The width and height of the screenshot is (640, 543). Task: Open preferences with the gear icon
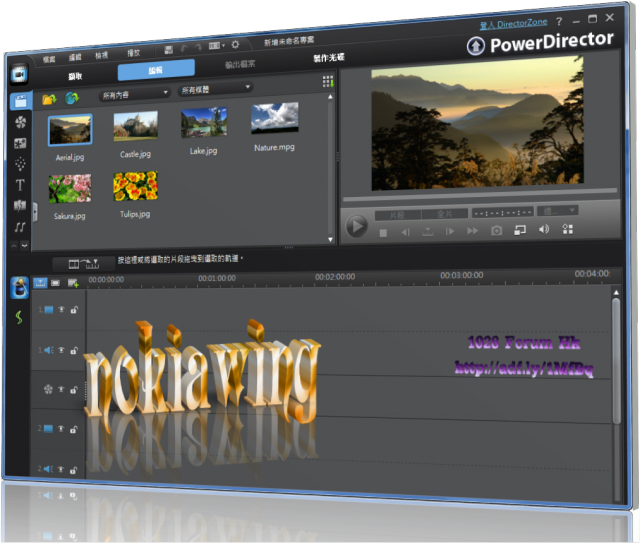pos(235,45)
